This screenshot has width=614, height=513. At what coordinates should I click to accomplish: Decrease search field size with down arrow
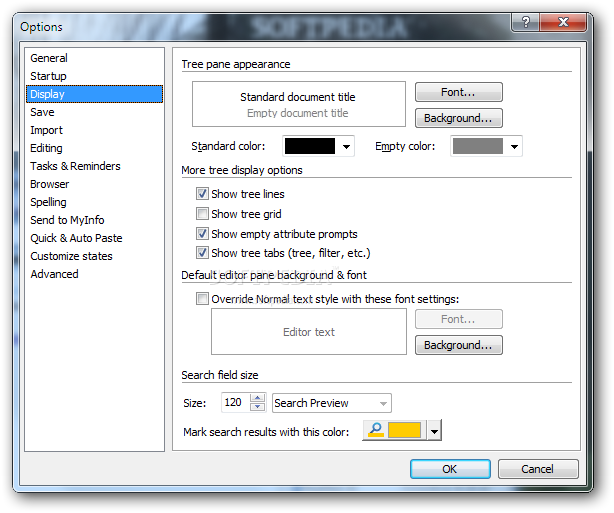click(257, 407)
